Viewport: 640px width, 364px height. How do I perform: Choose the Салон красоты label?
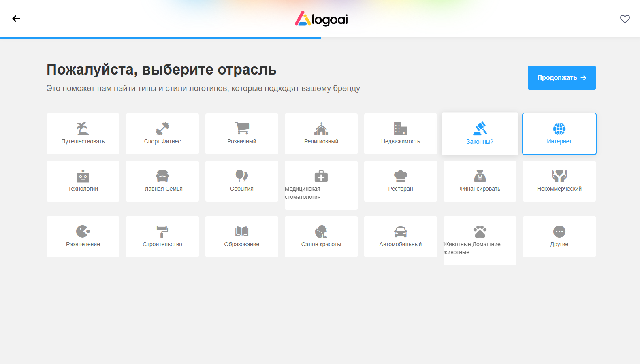pos(321,244)
